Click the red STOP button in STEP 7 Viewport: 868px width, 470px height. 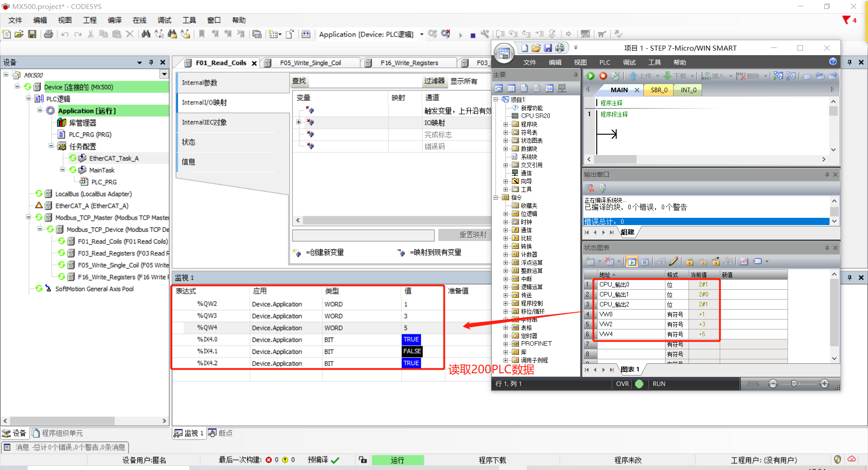click(x=603, y=76)
